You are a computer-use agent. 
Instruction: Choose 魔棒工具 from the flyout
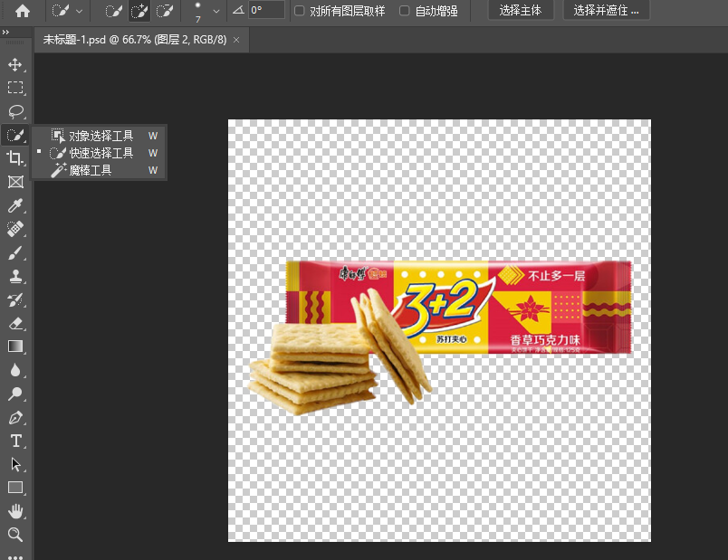99,170
